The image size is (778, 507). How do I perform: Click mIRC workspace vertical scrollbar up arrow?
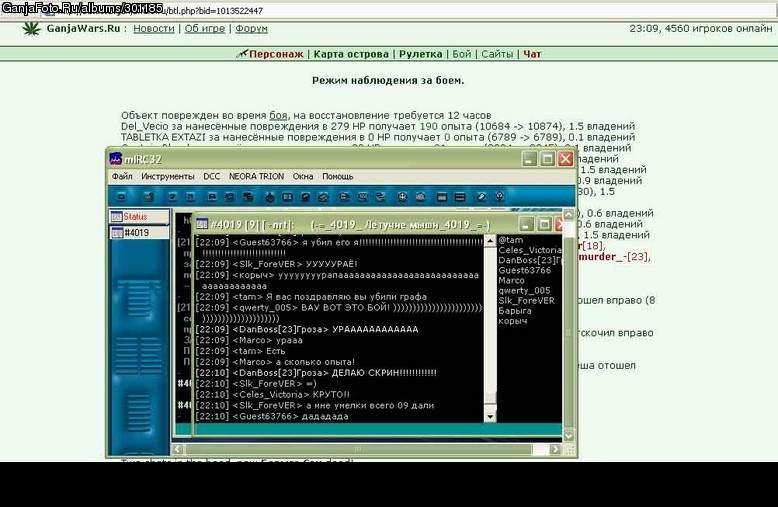pos(569,214)
